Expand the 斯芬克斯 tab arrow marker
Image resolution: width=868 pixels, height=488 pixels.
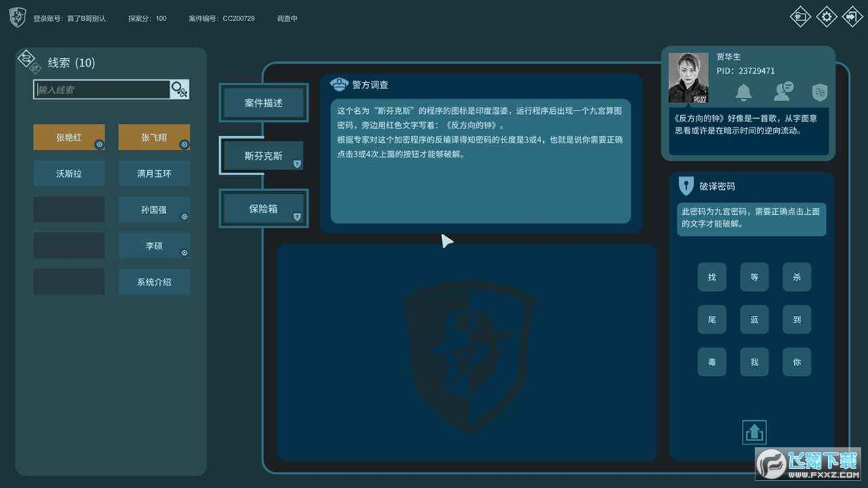tap(296, 163)
